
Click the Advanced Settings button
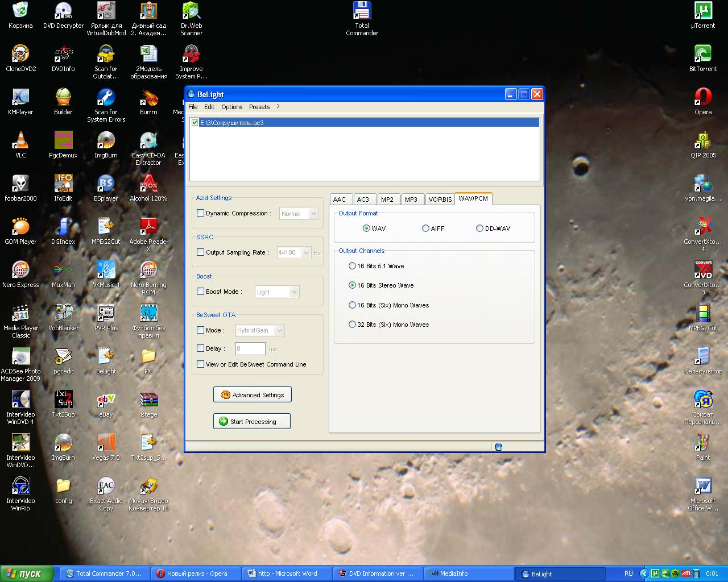pyautogui.click(x=253, y=395)
